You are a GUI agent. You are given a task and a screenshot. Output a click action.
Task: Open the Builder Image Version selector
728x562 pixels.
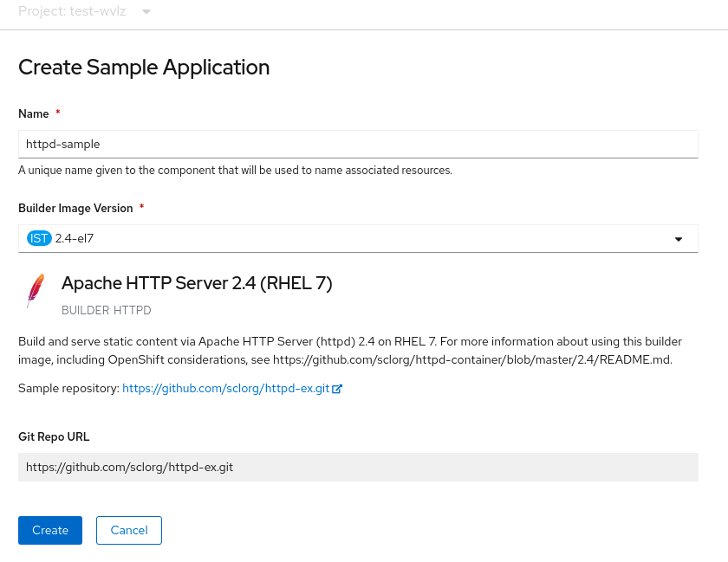tap(358, 238)
